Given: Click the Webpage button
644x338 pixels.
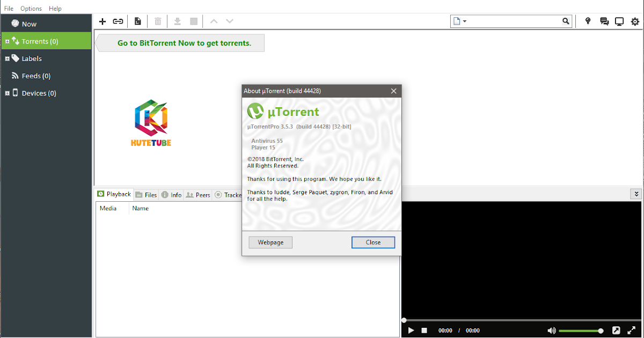Looking at the screenshot, I should tap(270, 243).
